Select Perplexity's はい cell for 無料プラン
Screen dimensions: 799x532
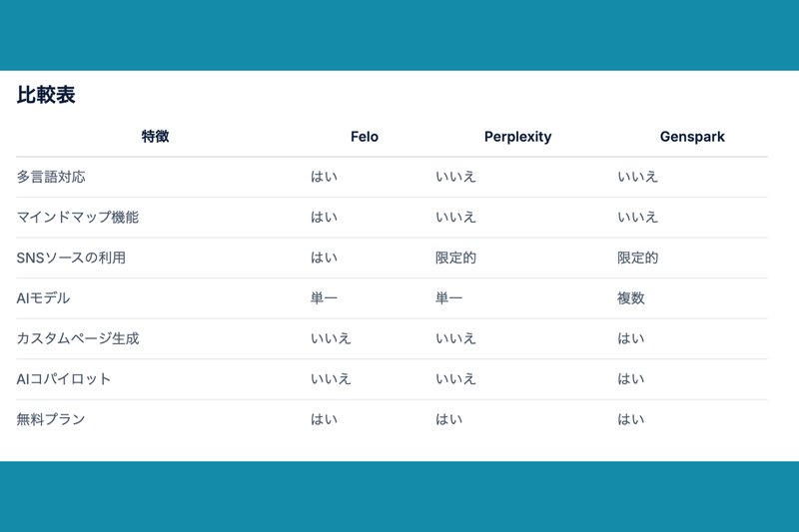click(x=448, y=419)
